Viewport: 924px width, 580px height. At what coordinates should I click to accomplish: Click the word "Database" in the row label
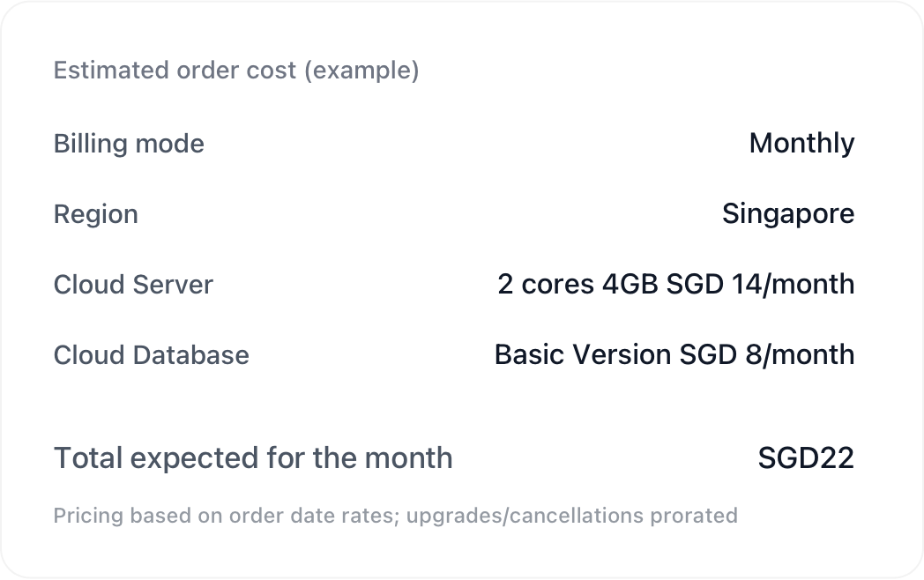(x=190, y=355)
